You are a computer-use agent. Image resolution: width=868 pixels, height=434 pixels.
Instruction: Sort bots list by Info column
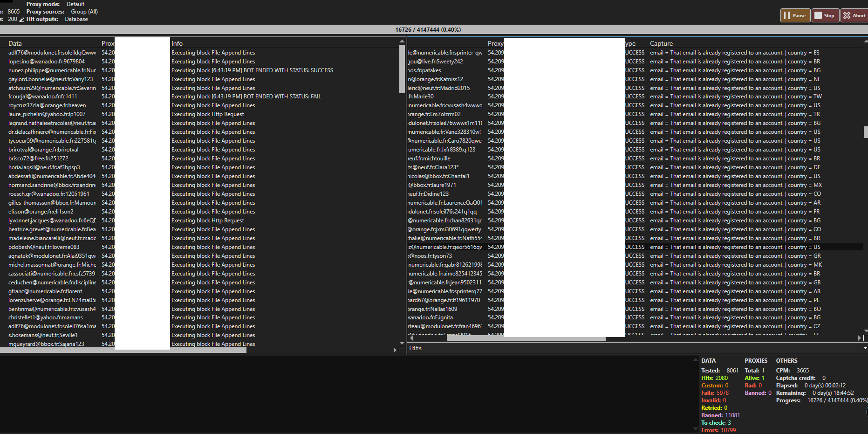pos(177,43)
